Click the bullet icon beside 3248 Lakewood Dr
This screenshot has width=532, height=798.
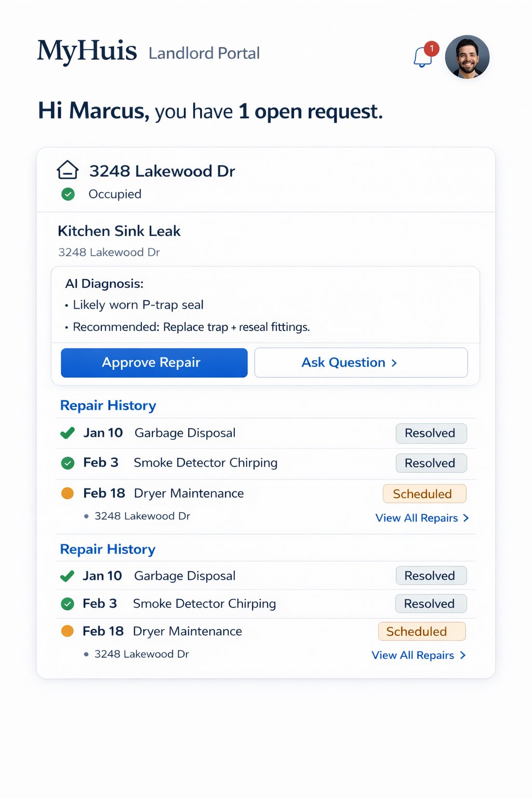86,516
